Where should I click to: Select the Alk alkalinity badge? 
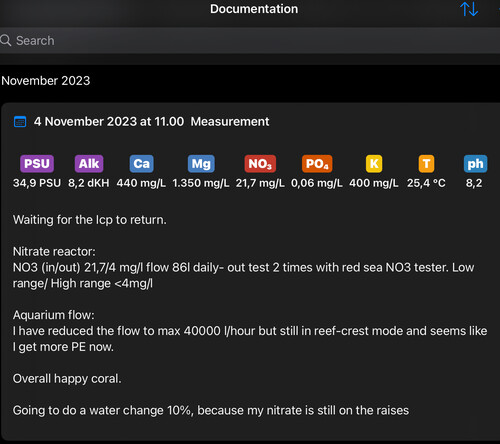coord(89,164)
